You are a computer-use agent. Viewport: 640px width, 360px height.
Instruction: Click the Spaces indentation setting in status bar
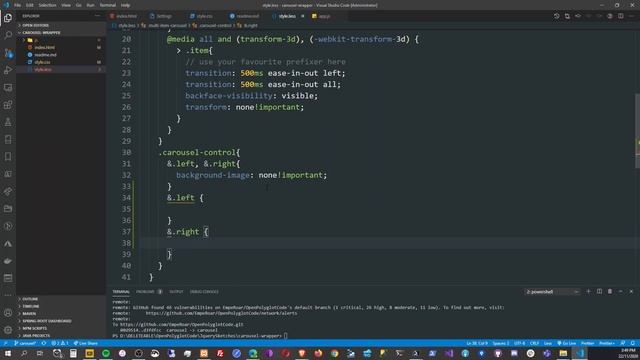coord(501,343)
